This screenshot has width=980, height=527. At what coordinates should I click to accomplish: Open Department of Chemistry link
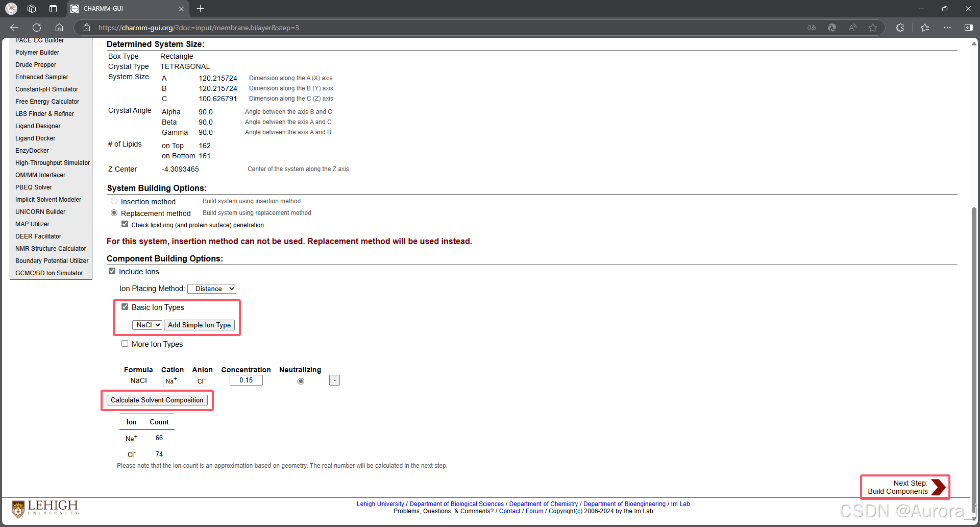544,504
